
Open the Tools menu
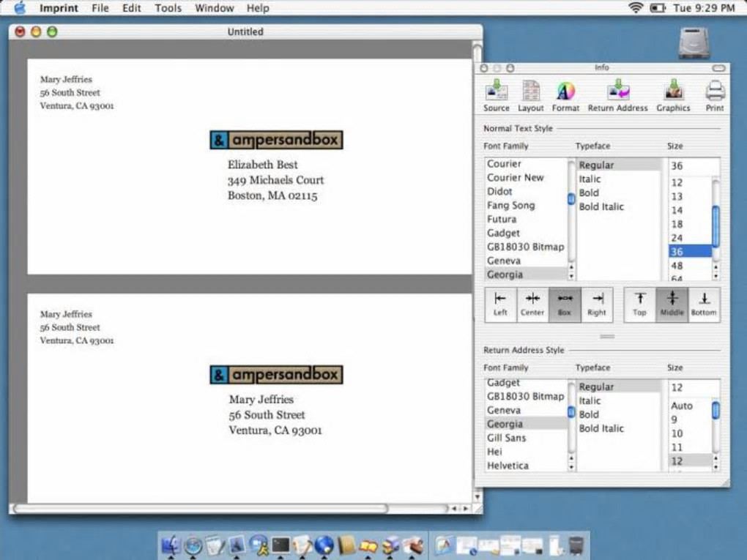tap(168, 8)
